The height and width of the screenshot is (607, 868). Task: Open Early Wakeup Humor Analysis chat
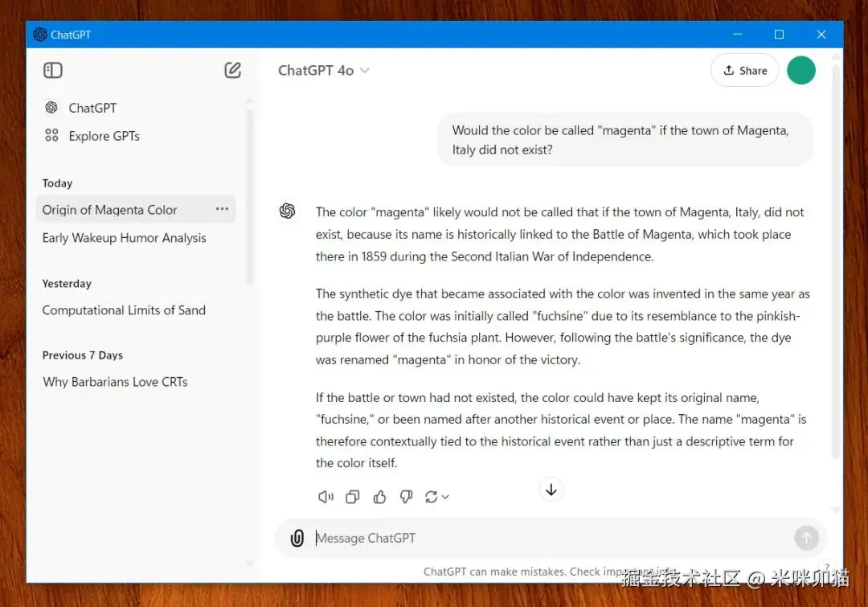[124, 238]
